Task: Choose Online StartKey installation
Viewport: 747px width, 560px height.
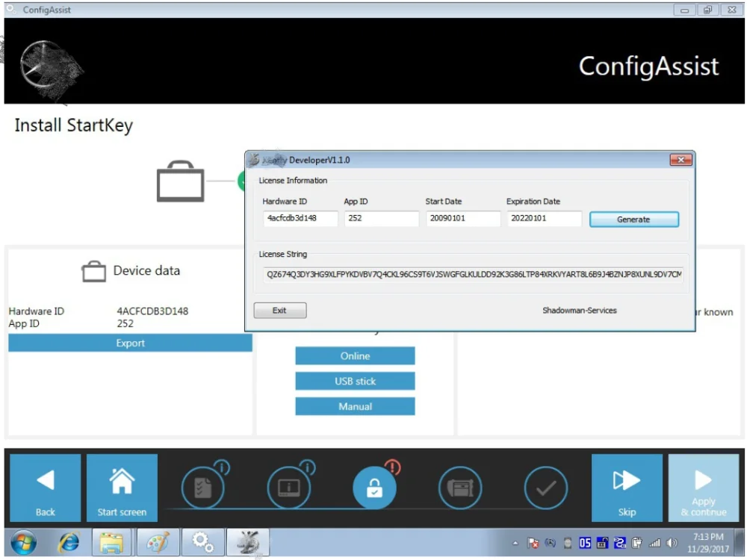Action: pyautogui.click(x=355, y=355)
